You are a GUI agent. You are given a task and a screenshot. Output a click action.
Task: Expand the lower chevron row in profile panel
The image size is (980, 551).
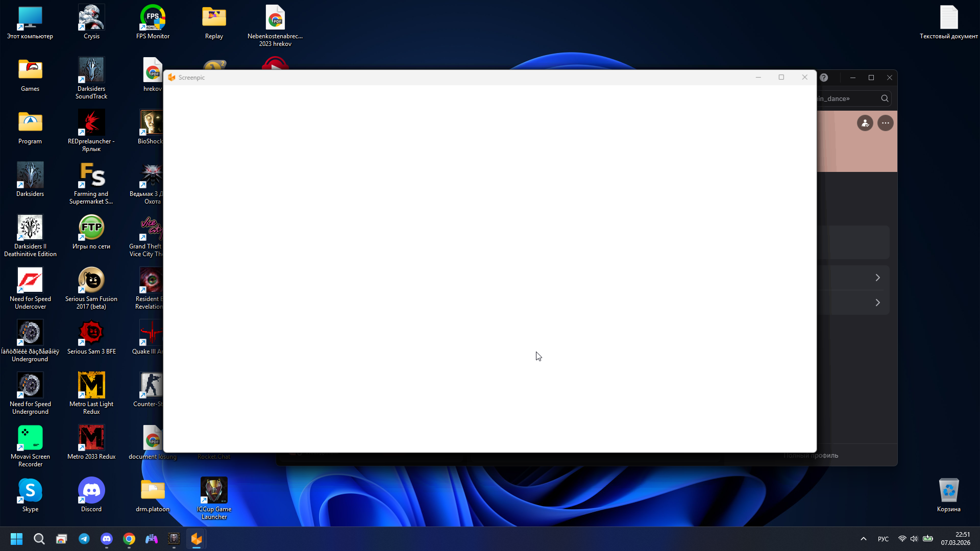click(x=877, y=303)
